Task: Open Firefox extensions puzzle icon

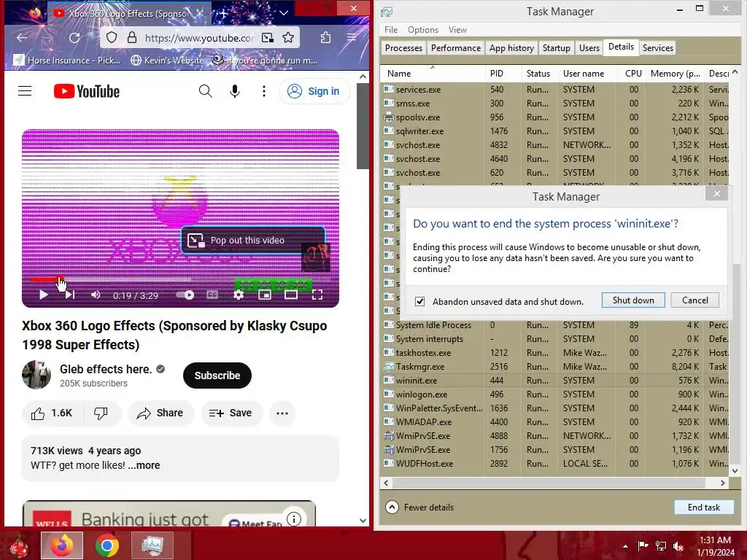Action: (x=325, y=38)
